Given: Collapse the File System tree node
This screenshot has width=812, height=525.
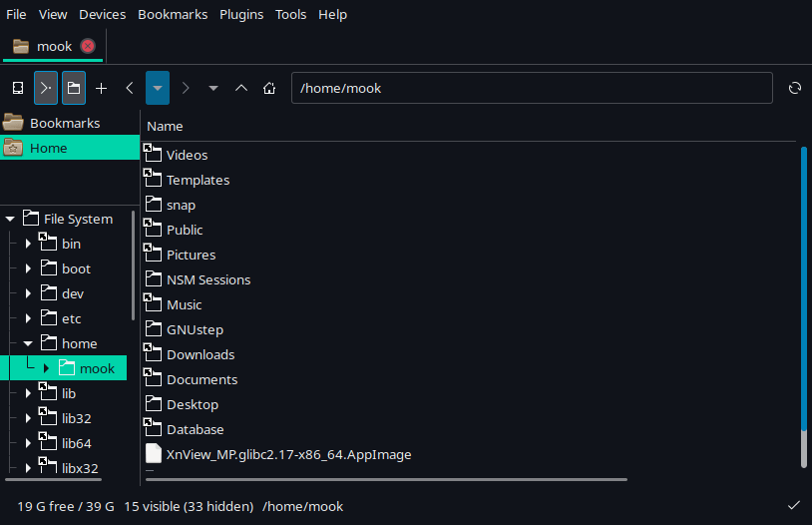Looking at the screenshot, I should [x=10, y=219].
